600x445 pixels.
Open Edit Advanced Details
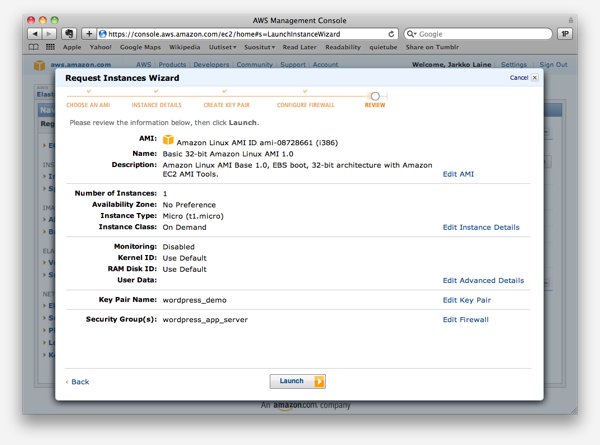click(483, 281)
